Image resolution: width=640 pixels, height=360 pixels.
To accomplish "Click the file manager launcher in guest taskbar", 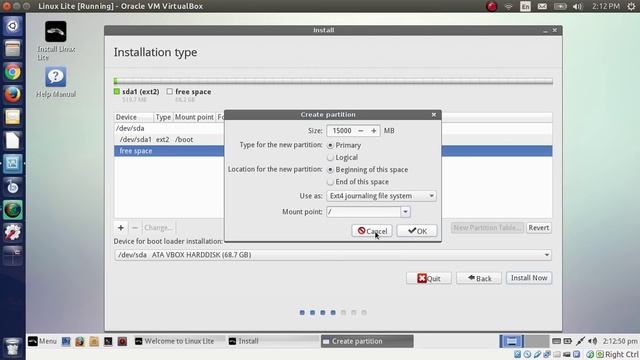I will 94,341.
